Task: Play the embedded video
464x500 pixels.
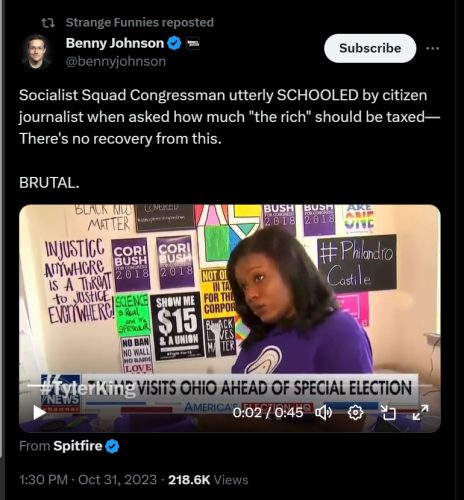Action: click(x=39, y=413)
